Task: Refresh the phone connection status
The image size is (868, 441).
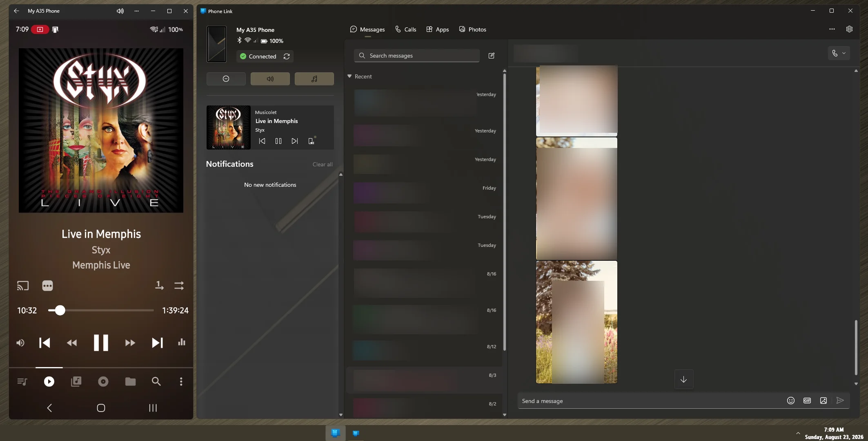Action: pyautogui.click(x=287, y=56)
